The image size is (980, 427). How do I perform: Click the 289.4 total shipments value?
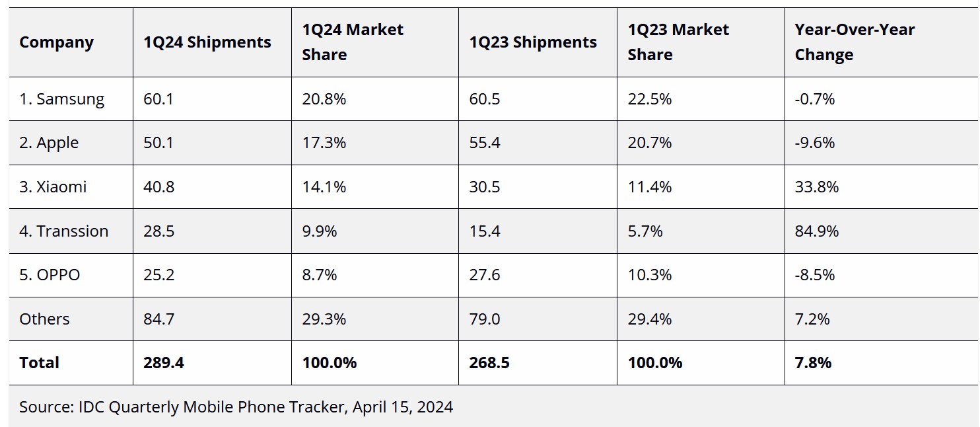pos(162,363)
